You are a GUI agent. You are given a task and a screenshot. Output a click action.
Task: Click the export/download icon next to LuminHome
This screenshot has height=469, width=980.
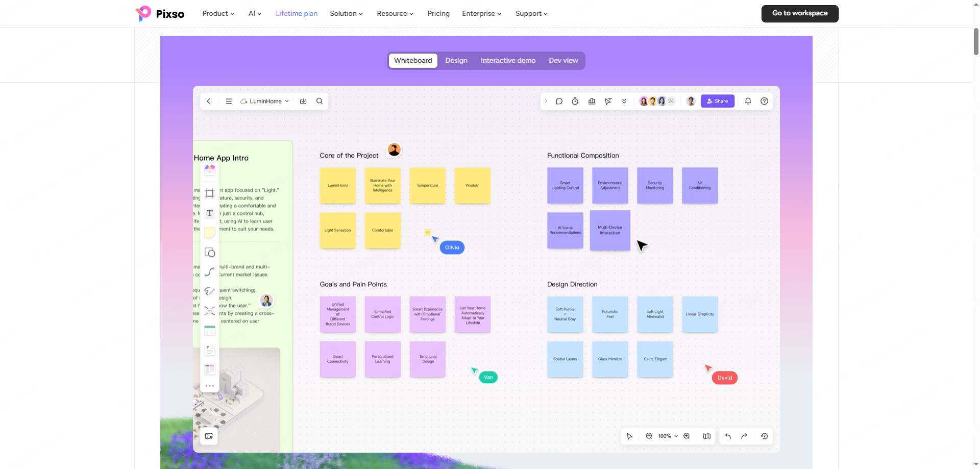[303, 101]
